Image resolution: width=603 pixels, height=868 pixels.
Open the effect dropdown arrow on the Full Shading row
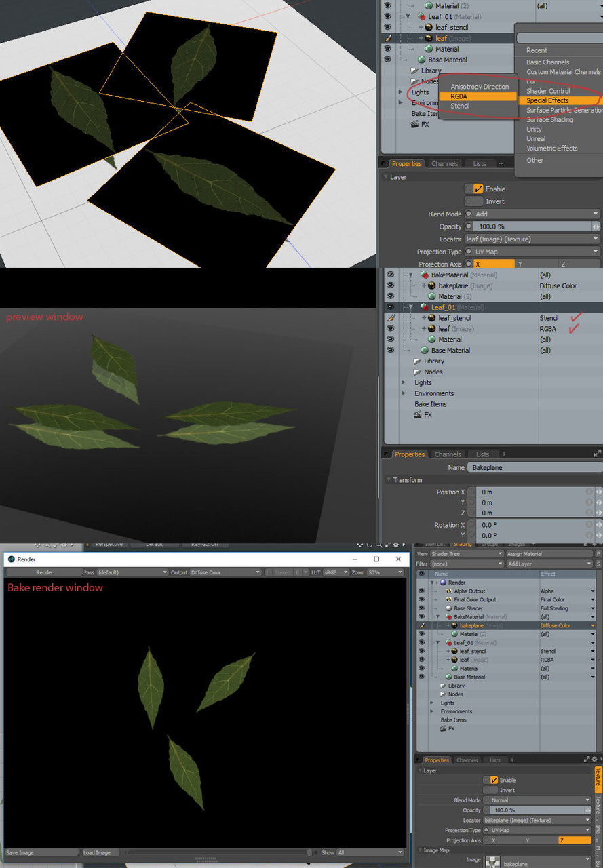[593, 608]
